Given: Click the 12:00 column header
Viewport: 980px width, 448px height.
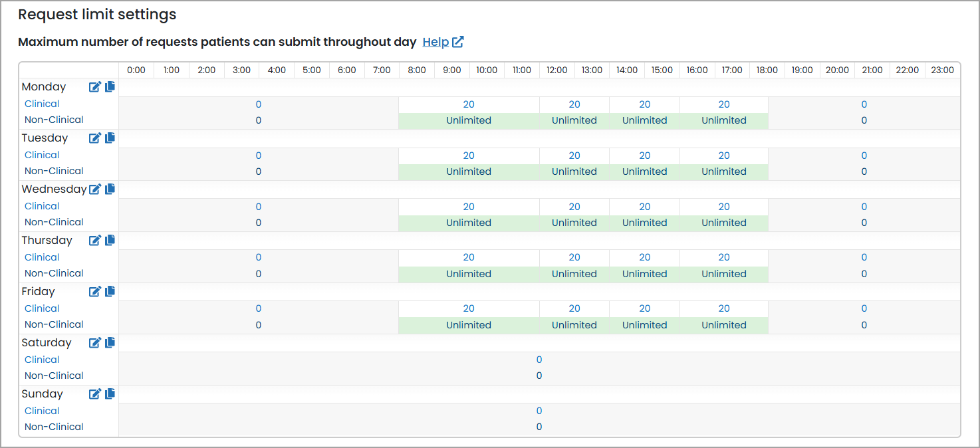Looking at the screenshot, I should [557, 70].
